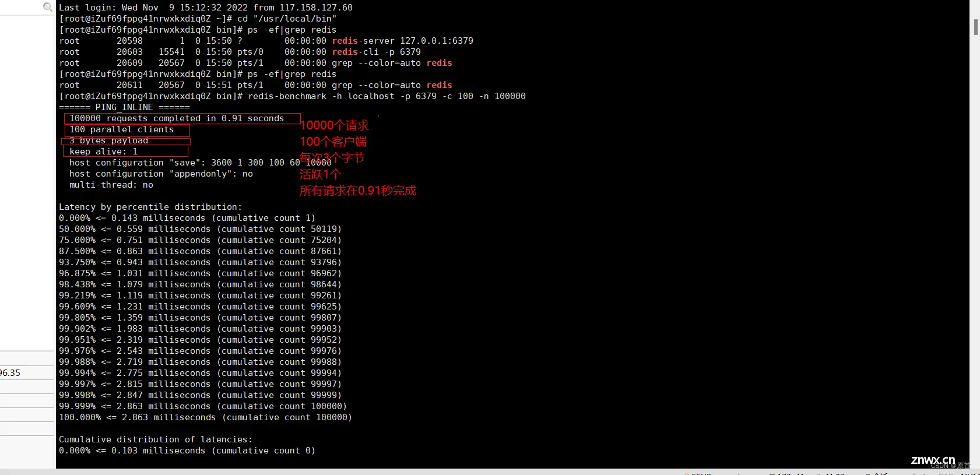Click the 98.438% <= 1.079 milliseconds row
Screen dimensions: 980x475
[x=201, y=284]
